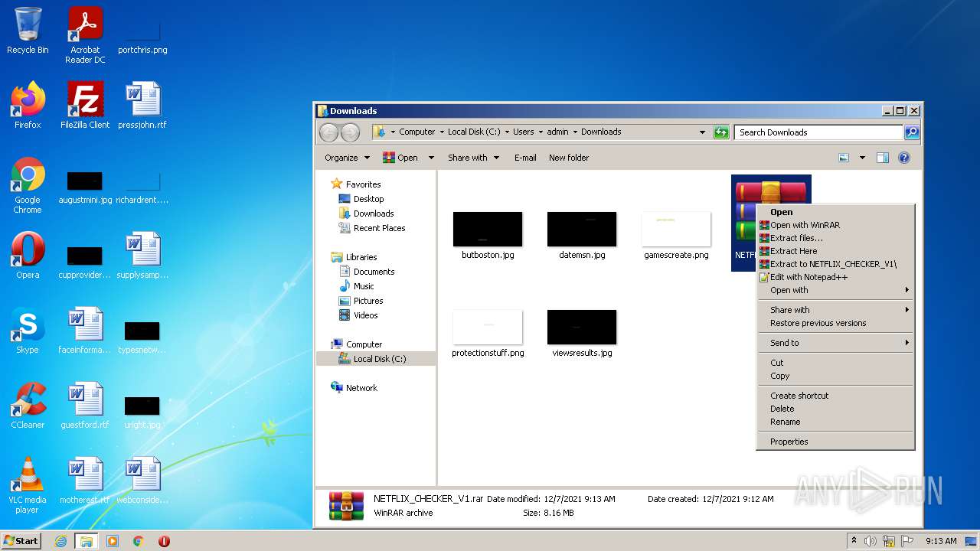Open VLC media player shortcut
Viewport: 980px width, 551px height.
pyautogui.click(x=28, y=485)
